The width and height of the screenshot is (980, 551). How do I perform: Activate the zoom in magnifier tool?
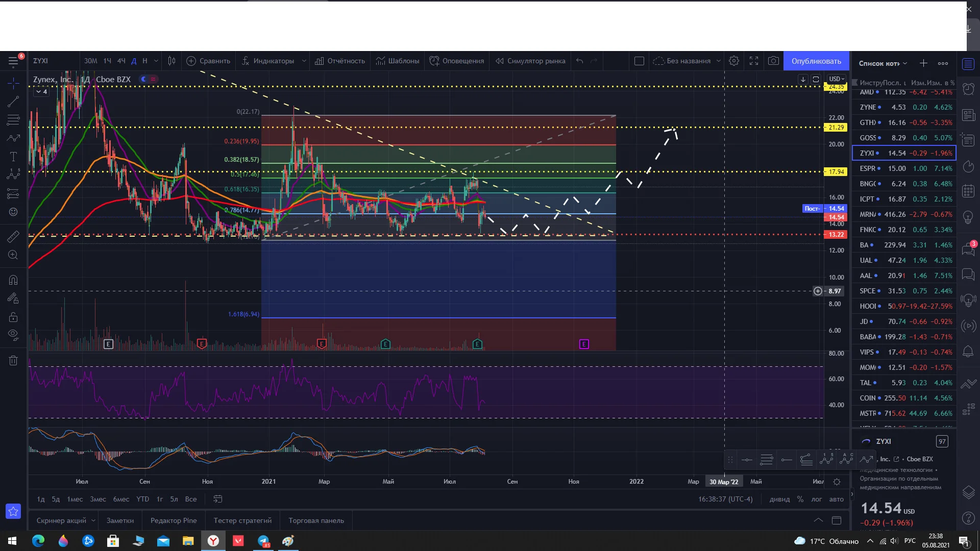(x=13, y=255)
